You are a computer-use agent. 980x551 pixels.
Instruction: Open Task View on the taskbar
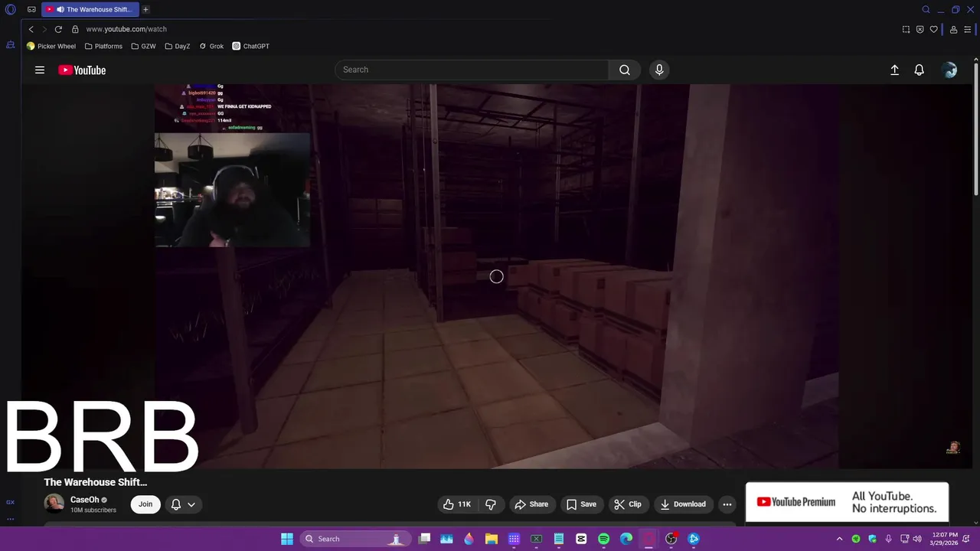[425, 539]
